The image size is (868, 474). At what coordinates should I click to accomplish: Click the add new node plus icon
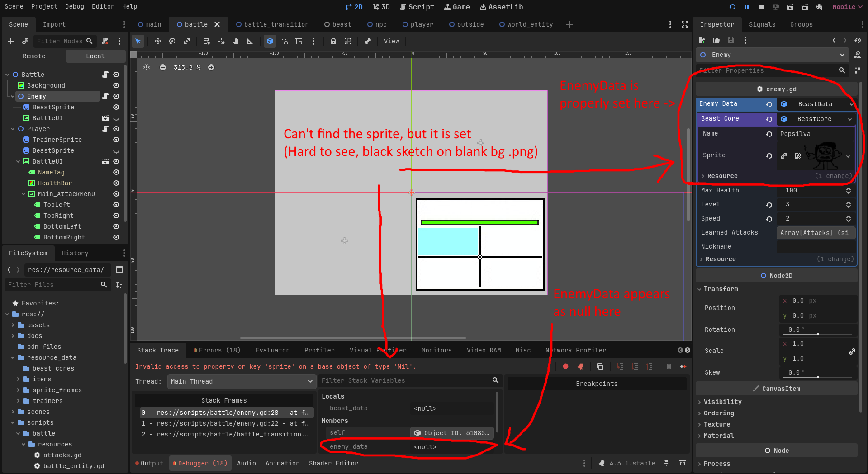pyautogui.click(x=11, y=41)
